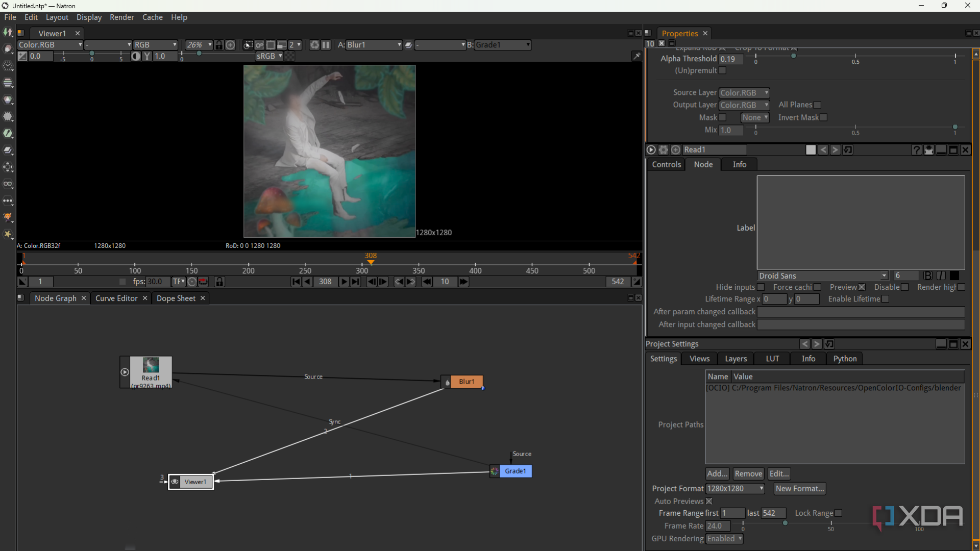Screen dimensions: 980x551
Task: Click the gain toggle icon left of 0.0
Action: tap(22, 56)
